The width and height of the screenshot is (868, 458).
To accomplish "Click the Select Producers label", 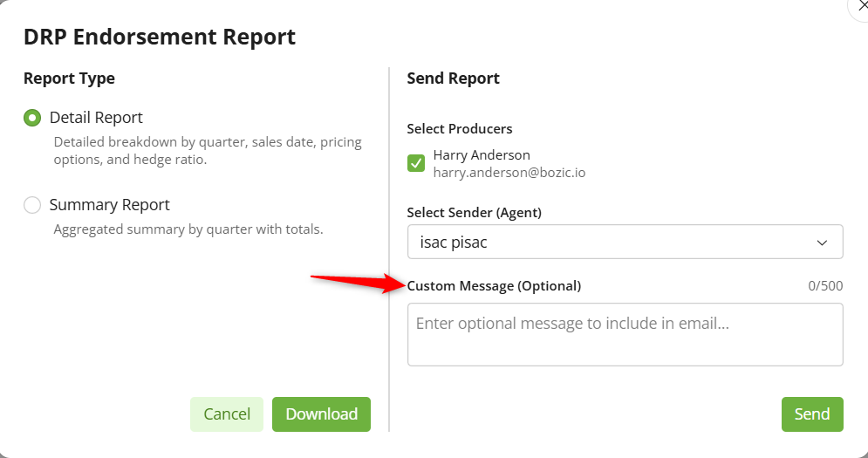I will [460, 129].
